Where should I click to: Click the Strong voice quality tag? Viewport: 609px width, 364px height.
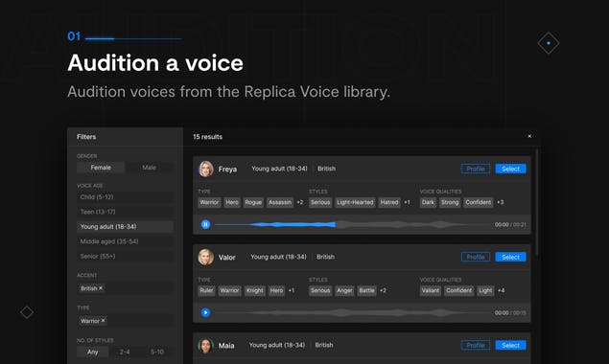(450, 202)
